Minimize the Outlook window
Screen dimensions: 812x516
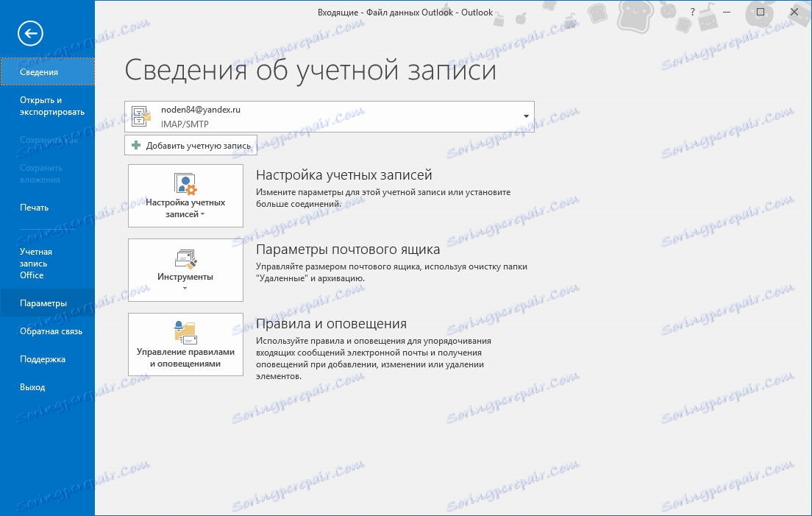(x=727, y=12)
